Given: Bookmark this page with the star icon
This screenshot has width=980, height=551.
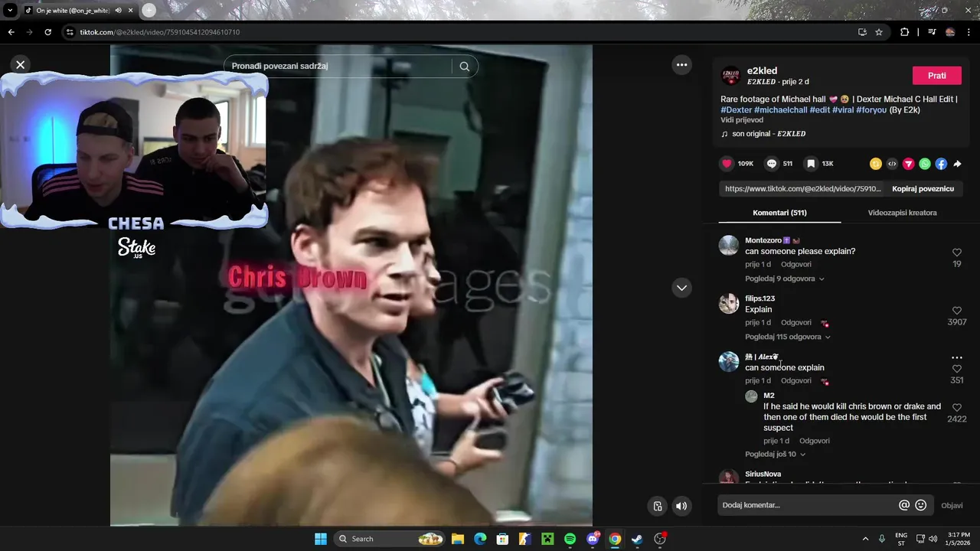Looking at the screenshot, I should (x=879, y=32).
